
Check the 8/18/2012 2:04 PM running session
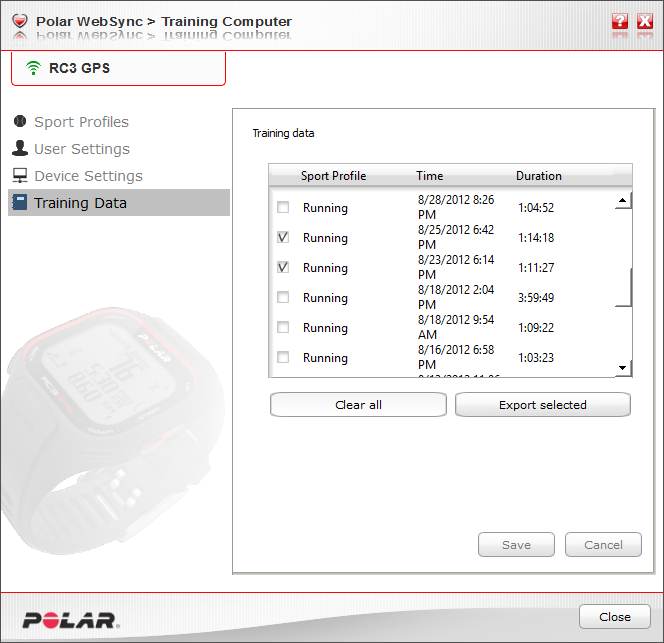click(283, 297)
